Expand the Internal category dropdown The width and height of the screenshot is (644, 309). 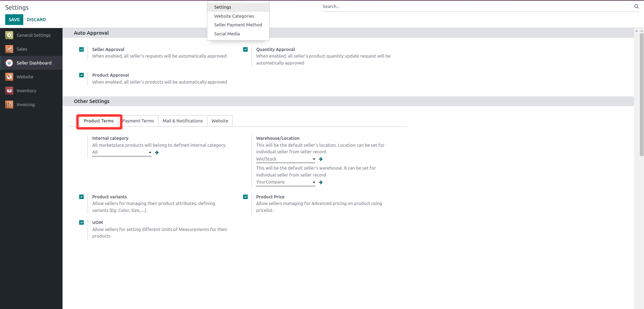tap(150, 153)
